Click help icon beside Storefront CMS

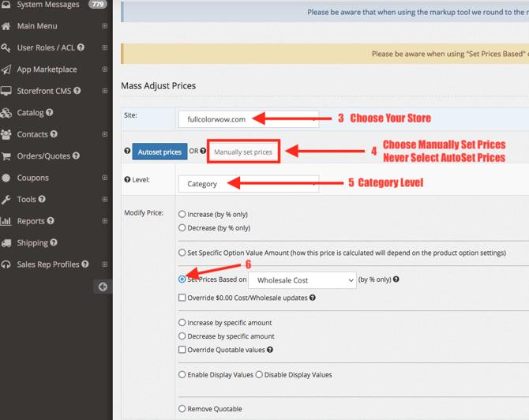click(x=77, y=91)
